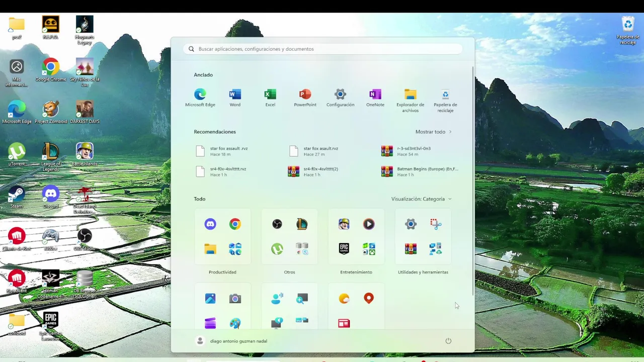Open Excel in pinned section

(x=270, y=98)
